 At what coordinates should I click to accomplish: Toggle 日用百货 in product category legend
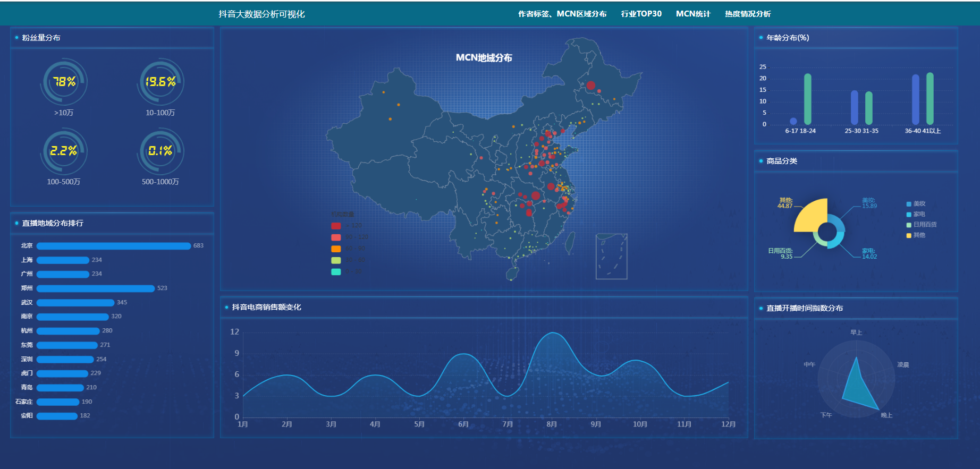click(922, 225)
